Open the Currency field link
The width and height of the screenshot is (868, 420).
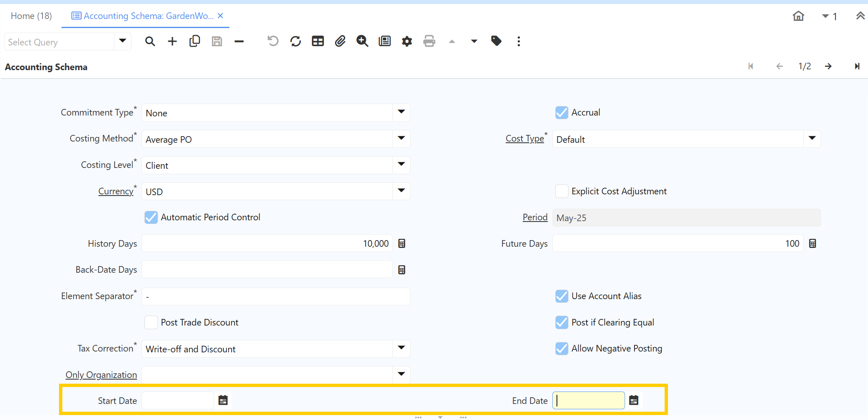116,191
